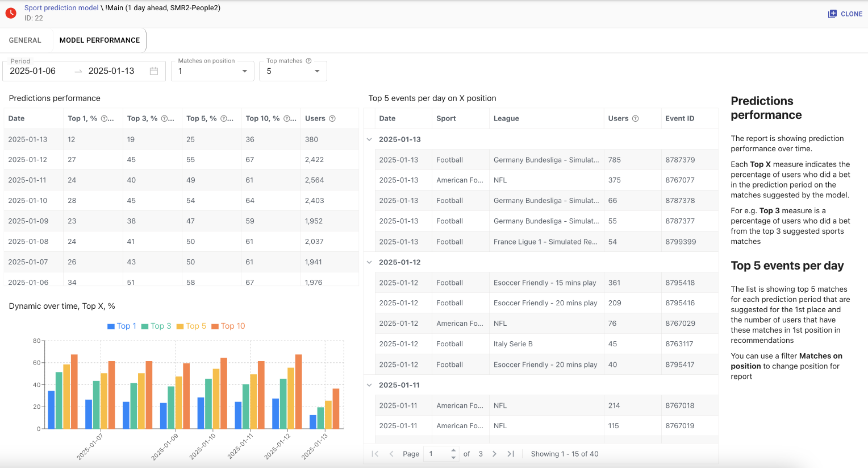Screen dimensions: 868x468
Task: Go to the first page of events
Action: click(x=375, y=454)
